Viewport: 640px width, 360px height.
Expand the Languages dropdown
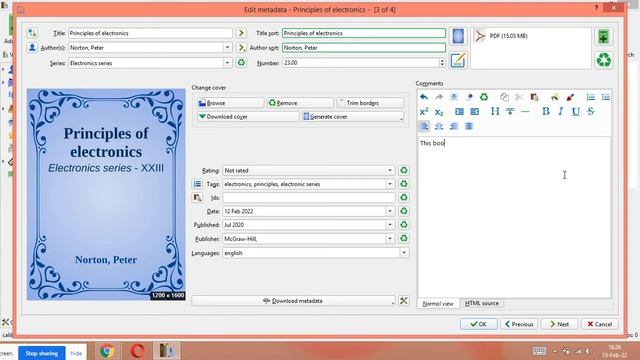coord(404,253)
